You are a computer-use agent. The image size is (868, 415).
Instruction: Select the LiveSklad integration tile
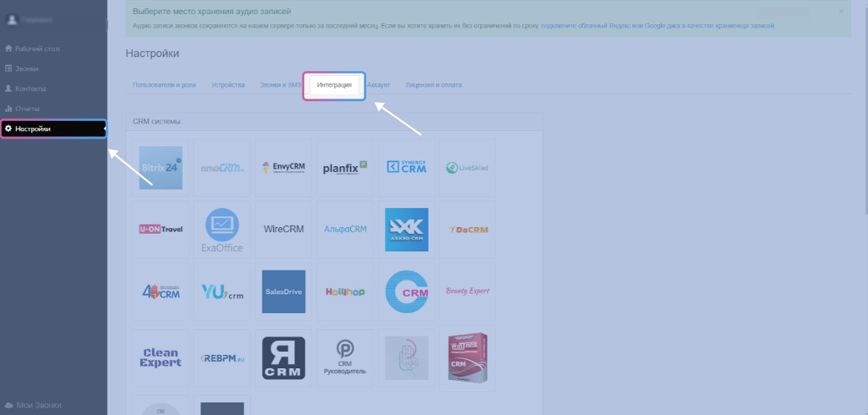coord(468,167)
